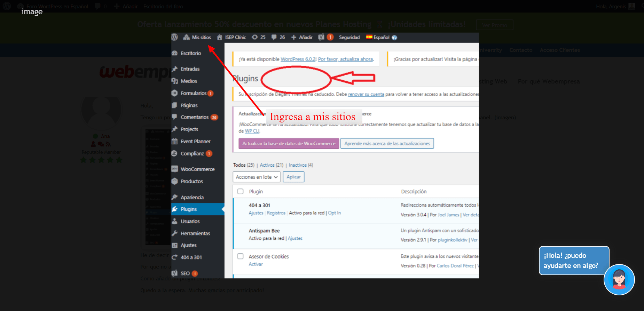The height and width of the screenshot is (311, 644).
Task: Open Ajustes under the 404 a 301 plugin
Action: (x=256, y=213)
